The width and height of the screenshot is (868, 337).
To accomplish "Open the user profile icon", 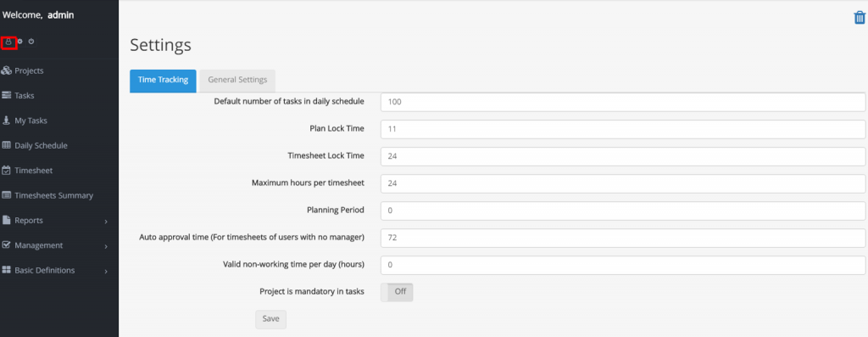I will pos(8,42).
